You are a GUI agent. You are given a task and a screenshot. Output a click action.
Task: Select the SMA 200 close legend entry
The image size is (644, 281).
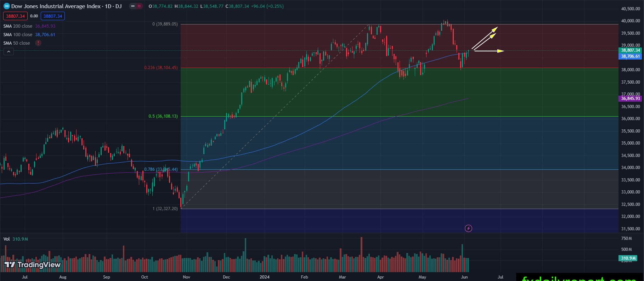pos(29,26)
